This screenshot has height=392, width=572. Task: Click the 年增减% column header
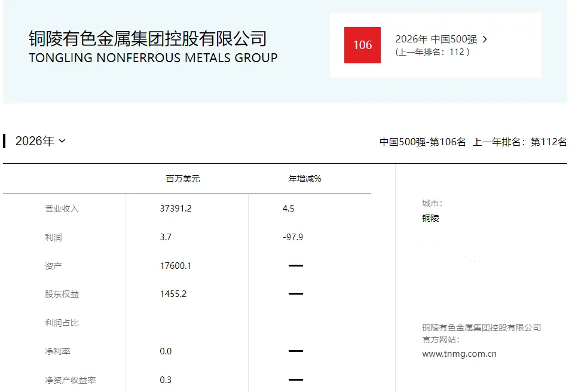[x=305, y=179]
